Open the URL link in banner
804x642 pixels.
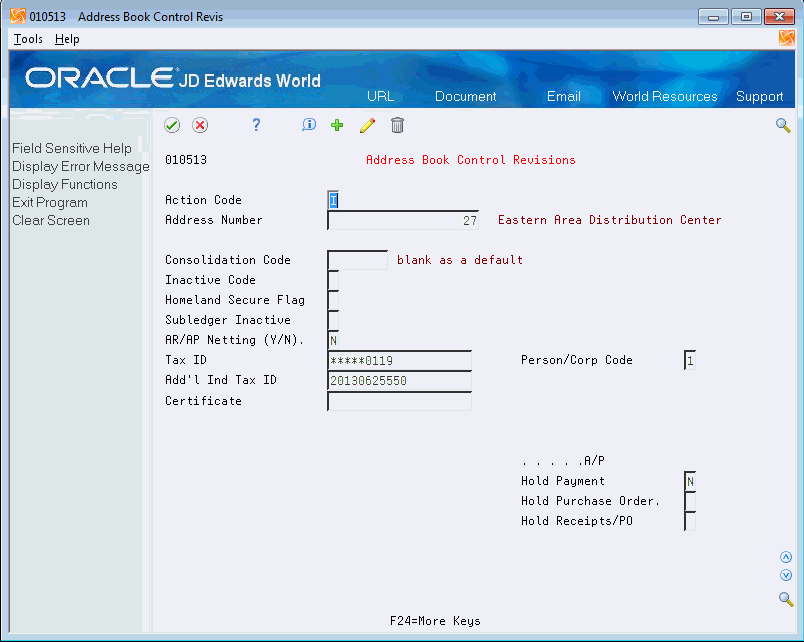pyautogui.click(x=380, y=96)
